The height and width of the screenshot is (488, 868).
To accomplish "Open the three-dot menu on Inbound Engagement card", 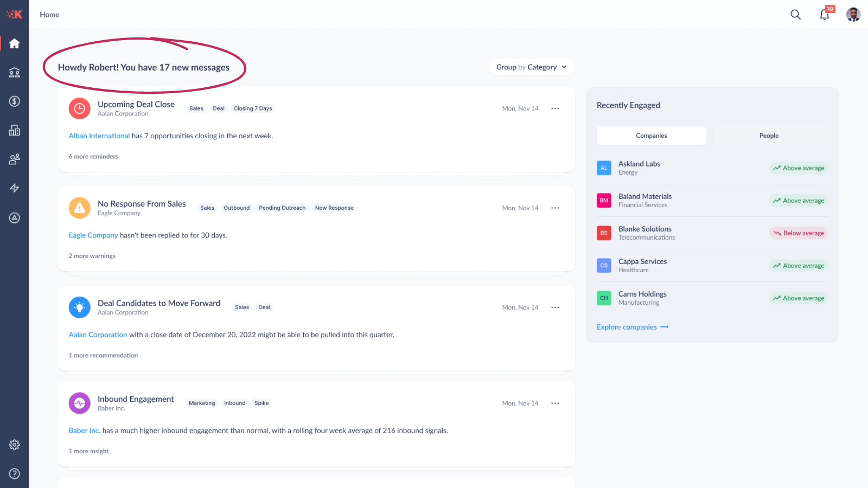I will pos(555,403).
